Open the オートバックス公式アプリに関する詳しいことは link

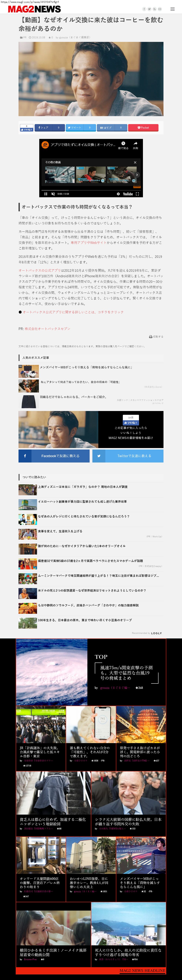coord(73,312)
